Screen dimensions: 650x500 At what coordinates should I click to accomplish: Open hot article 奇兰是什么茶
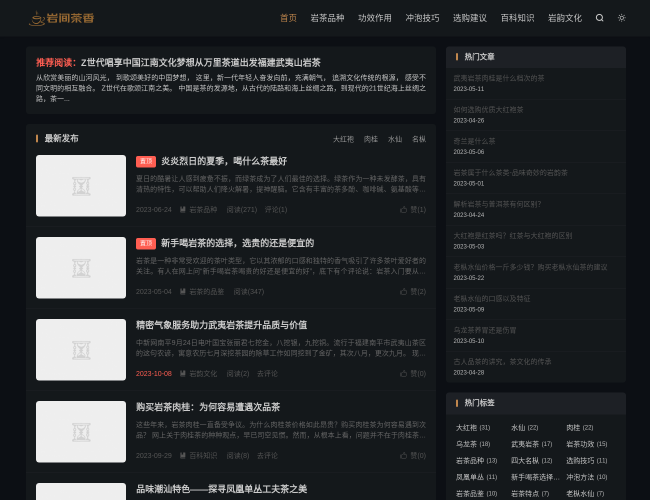click(474, 141)
